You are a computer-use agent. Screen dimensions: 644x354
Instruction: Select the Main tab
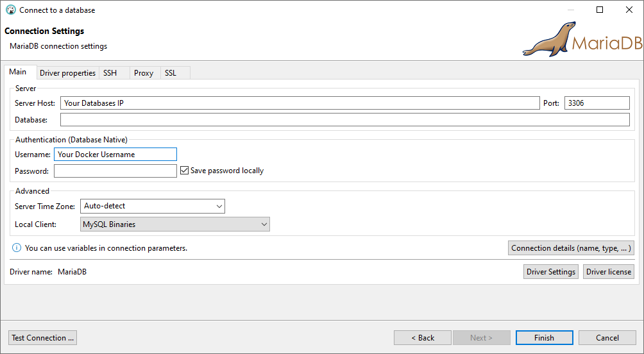click(18, 72)
